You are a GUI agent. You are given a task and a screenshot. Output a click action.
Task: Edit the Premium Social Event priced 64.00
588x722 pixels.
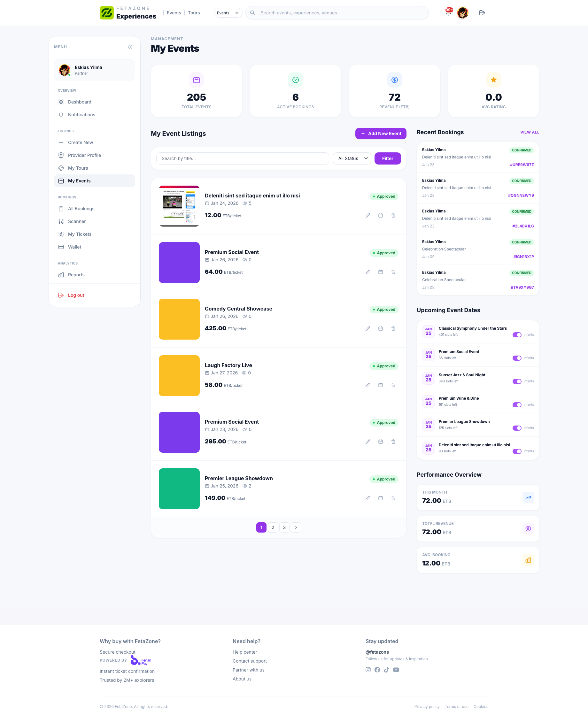[x=367, y=272]
